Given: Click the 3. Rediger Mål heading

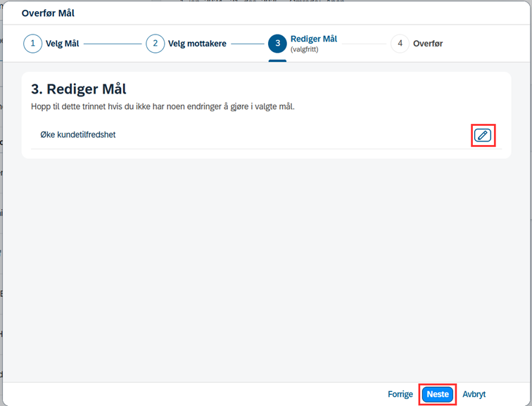Looking at the screenshot, I should pyautogui.click(x=79, y=89).
